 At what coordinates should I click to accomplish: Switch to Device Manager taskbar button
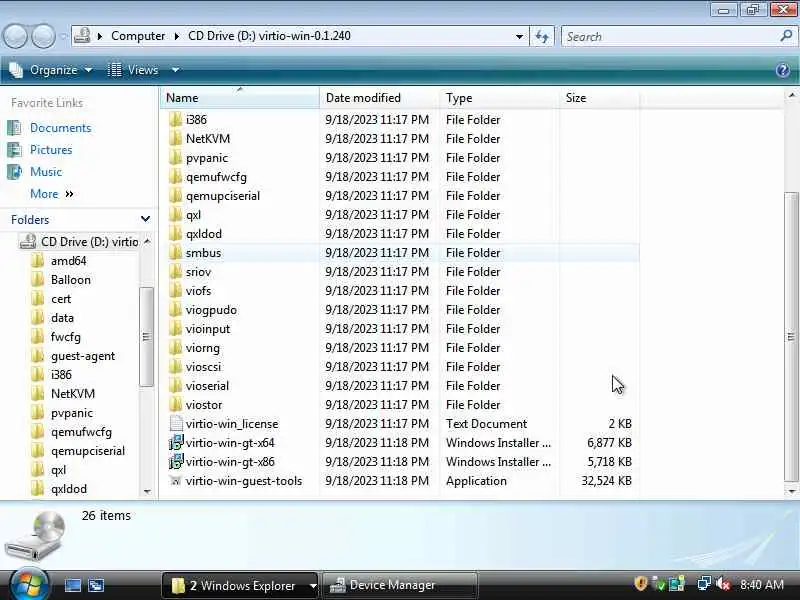[400, 586]
